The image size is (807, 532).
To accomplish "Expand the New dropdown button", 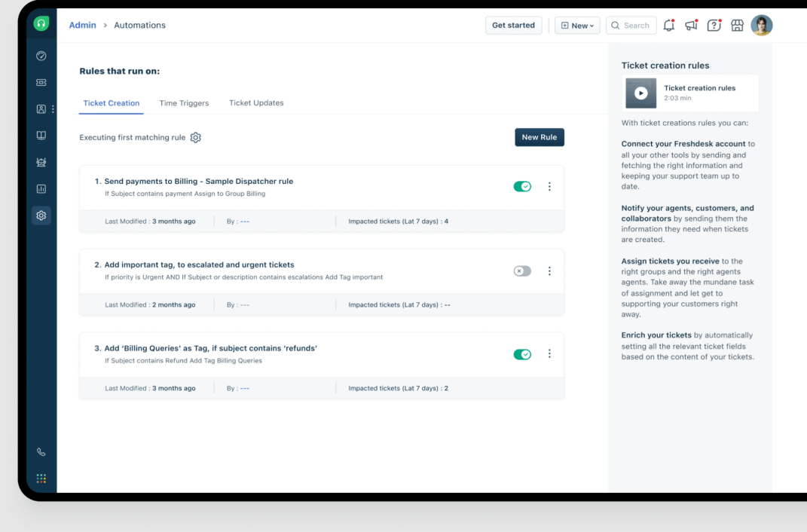I will coord(577,25).
